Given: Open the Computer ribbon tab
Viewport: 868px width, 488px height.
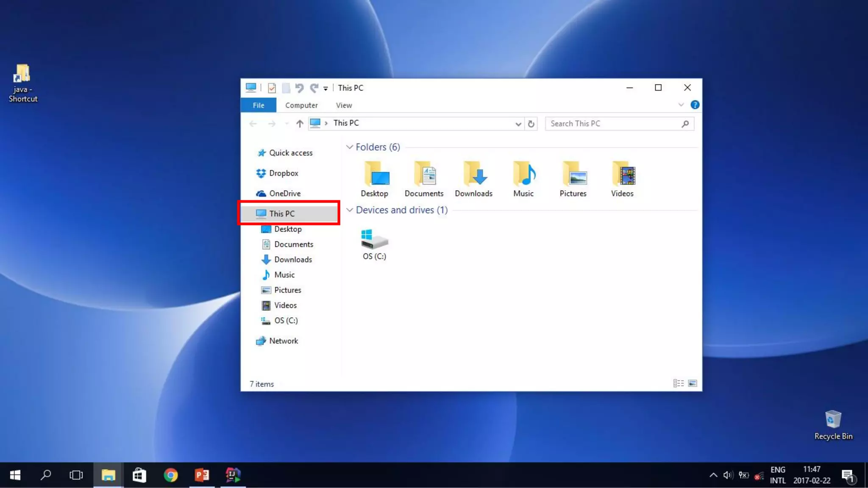Looking at the screenshot, I should 301,105.
